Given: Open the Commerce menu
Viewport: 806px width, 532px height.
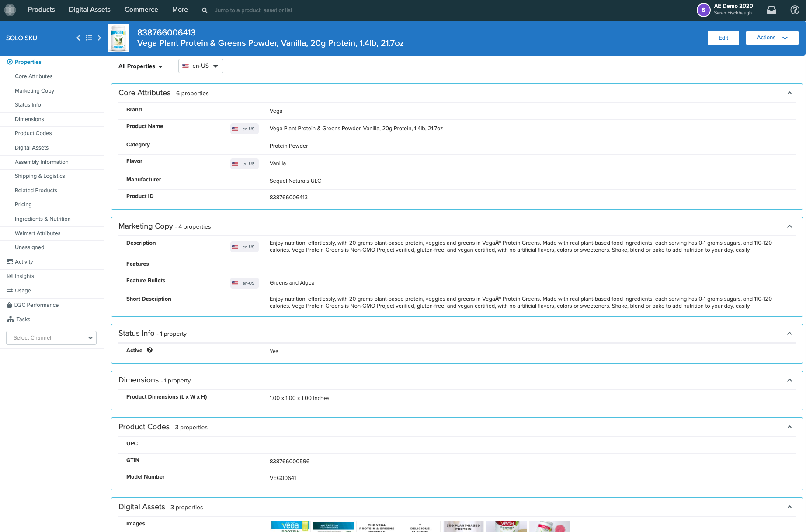Looking at the screenshot, I should tap(141, 10).
